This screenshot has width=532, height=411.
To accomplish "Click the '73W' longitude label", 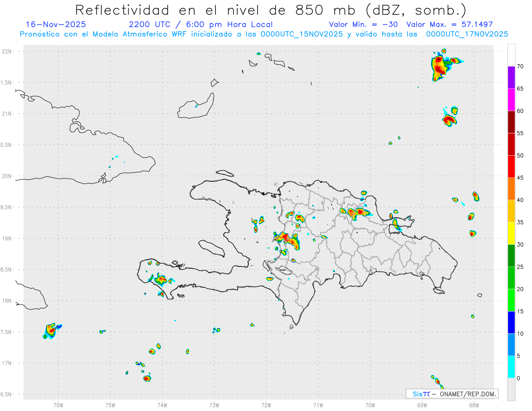I will click(214, 405).
